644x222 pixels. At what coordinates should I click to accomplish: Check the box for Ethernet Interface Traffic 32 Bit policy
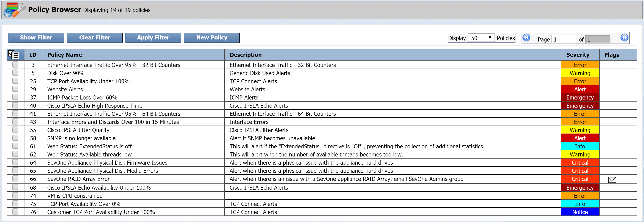(15, 65)
